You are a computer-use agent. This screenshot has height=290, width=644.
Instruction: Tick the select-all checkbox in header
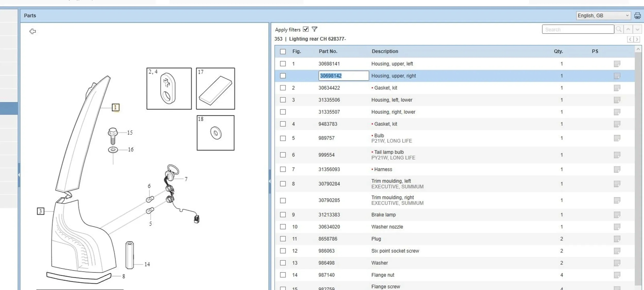click(283, 52)
